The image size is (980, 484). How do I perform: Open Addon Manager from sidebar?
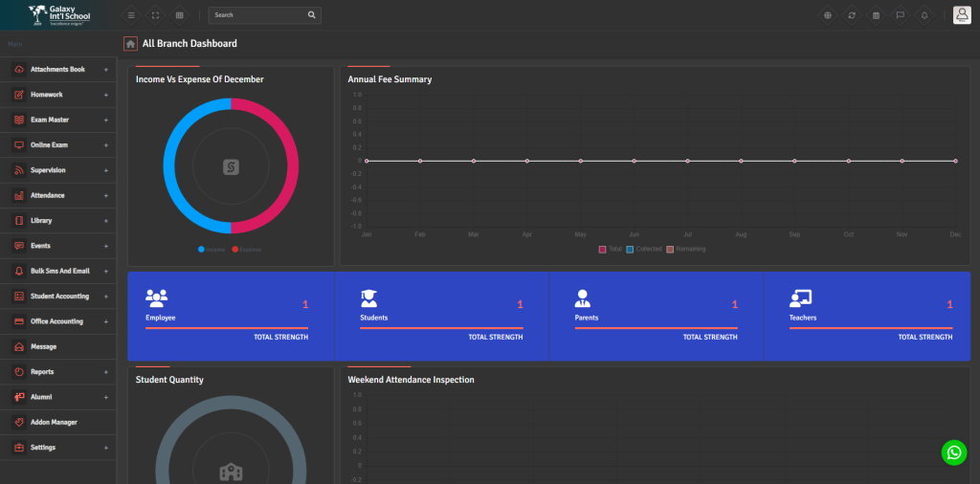coord(54,422)
